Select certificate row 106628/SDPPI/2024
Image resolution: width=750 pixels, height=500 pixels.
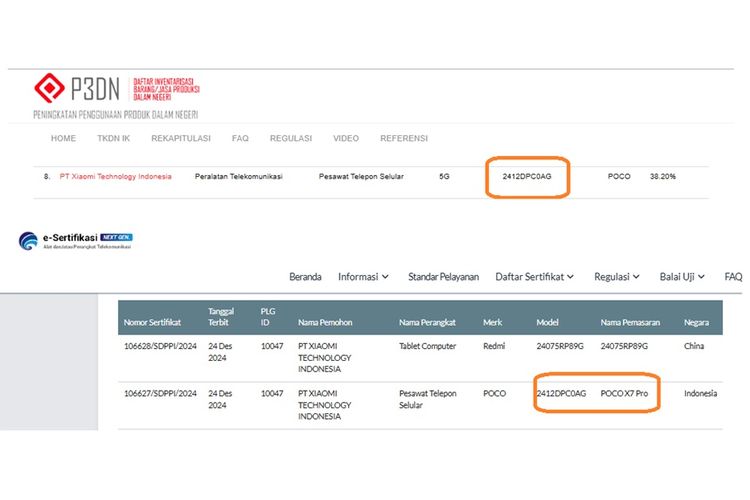pos(160,346)
